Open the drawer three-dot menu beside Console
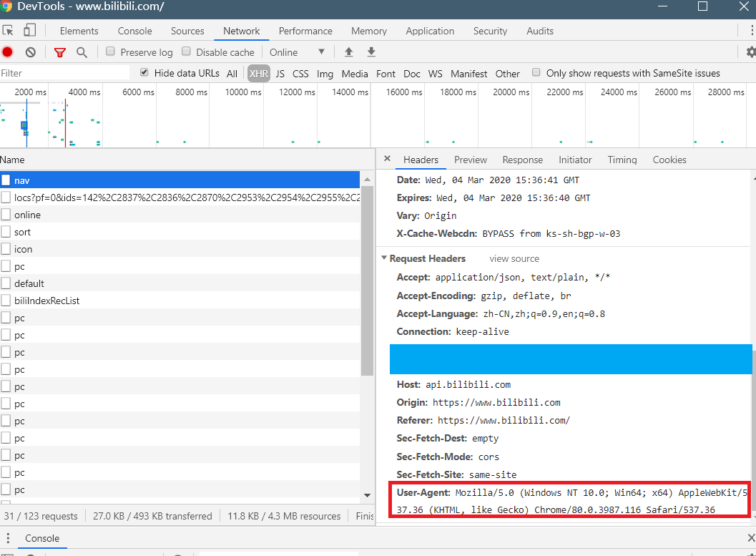756x556 pixels. [x=8, y=538]
